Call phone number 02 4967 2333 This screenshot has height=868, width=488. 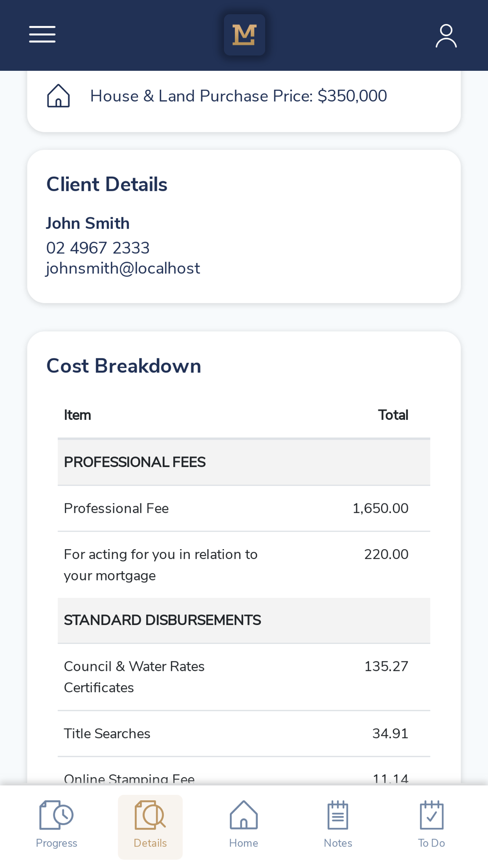point(98,248)
